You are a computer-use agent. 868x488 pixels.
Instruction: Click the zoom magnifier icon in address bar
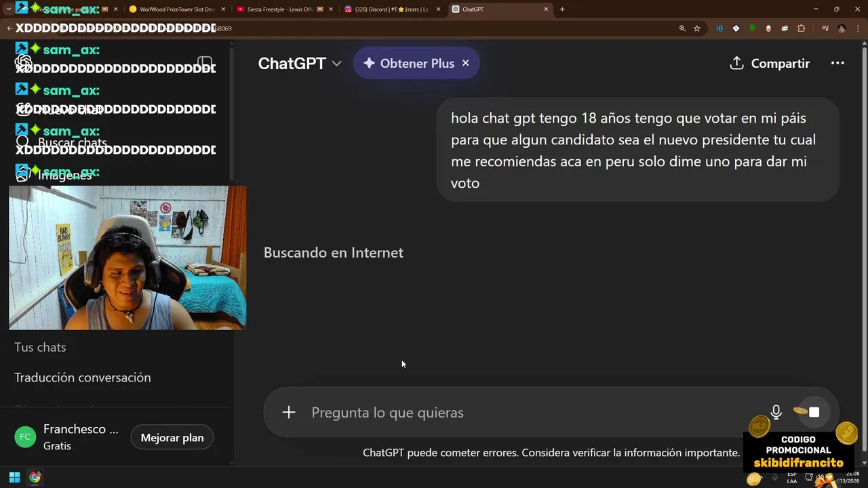[x=682, y=28]
